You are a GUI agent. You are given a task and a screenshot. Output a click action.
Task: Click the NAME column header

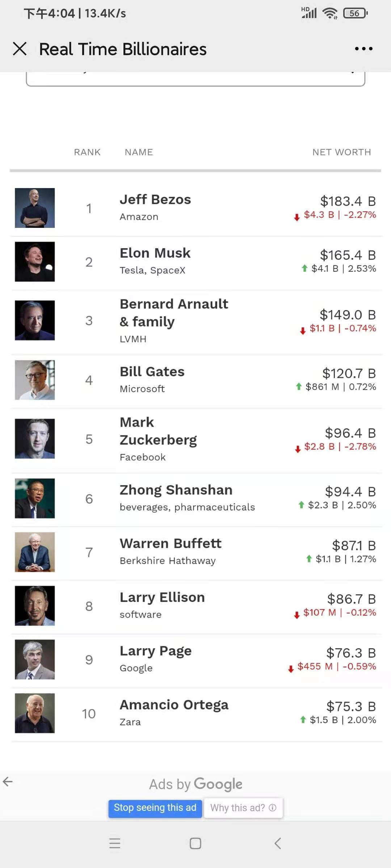(139, 152)
